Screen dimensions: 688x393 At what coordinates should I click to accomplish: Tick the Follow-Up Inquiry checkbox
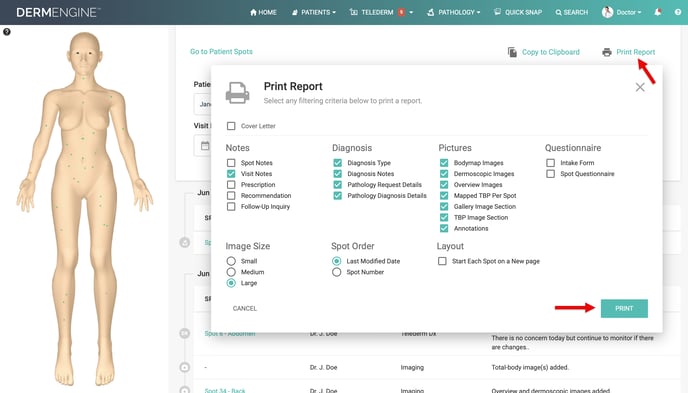(x=231, y=207)
